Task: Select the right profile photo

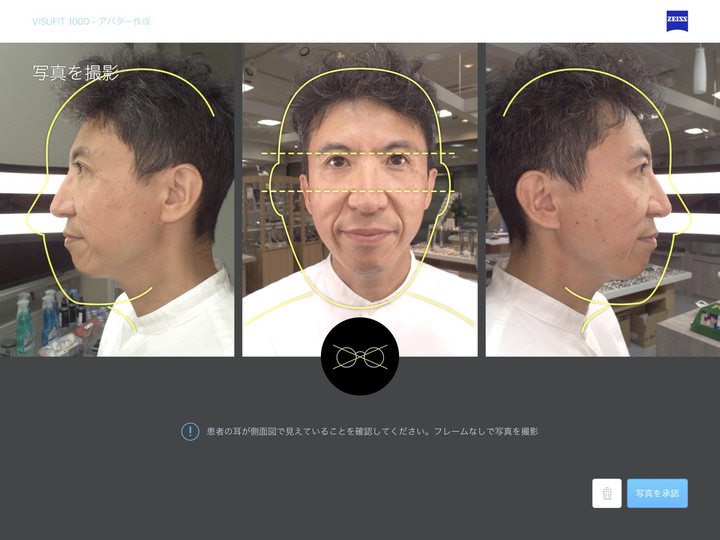Action: coord(602,200)
